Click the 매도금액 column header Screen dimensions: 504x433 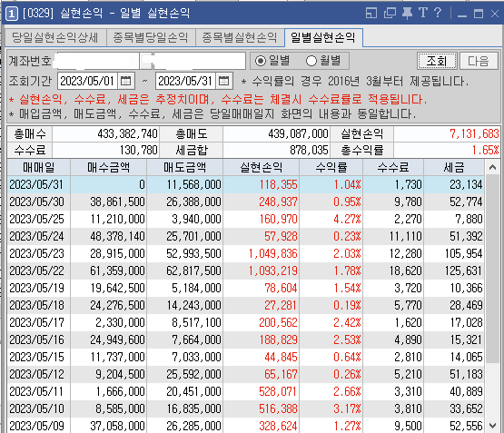tap(184, 167)
